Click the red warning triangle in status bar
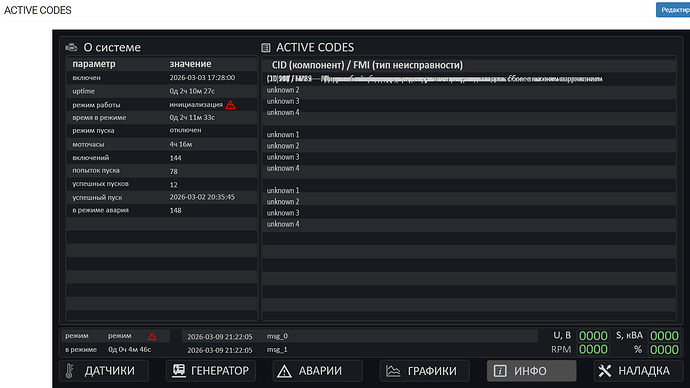Screen dimensions: 690x388 point(152,336)
